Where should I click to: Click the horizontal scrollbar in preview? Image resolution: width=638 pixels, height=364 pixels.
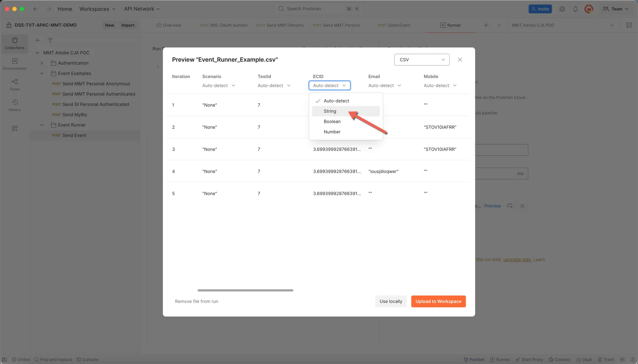pos(245,290)
